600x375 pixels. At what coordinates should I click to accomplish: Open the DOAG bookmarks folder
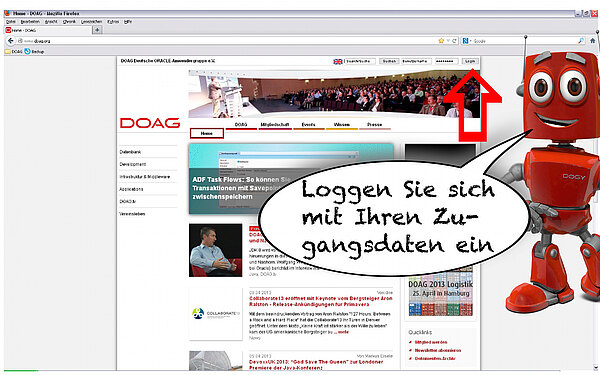13,51
